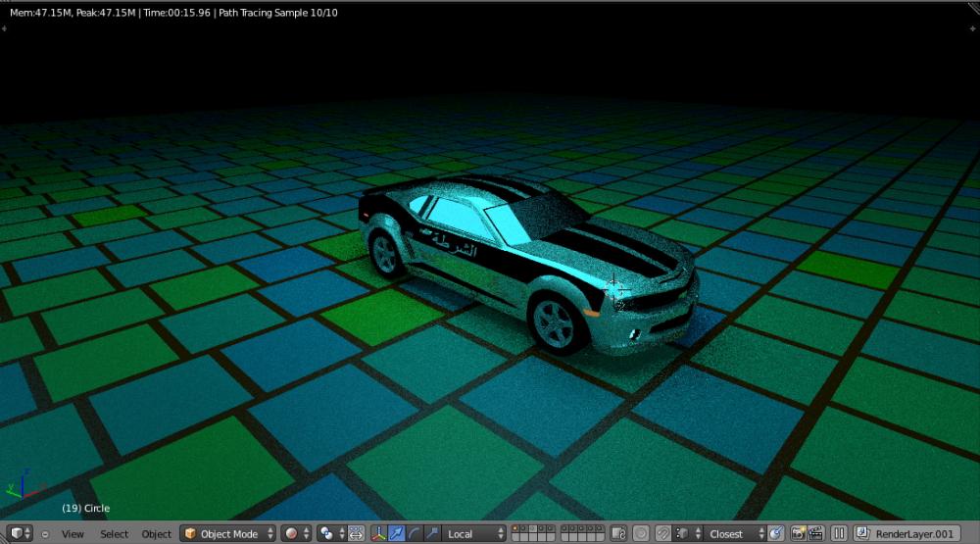Open the Local transform orientation dropdown
980x544 pixels.
point(473,533)
